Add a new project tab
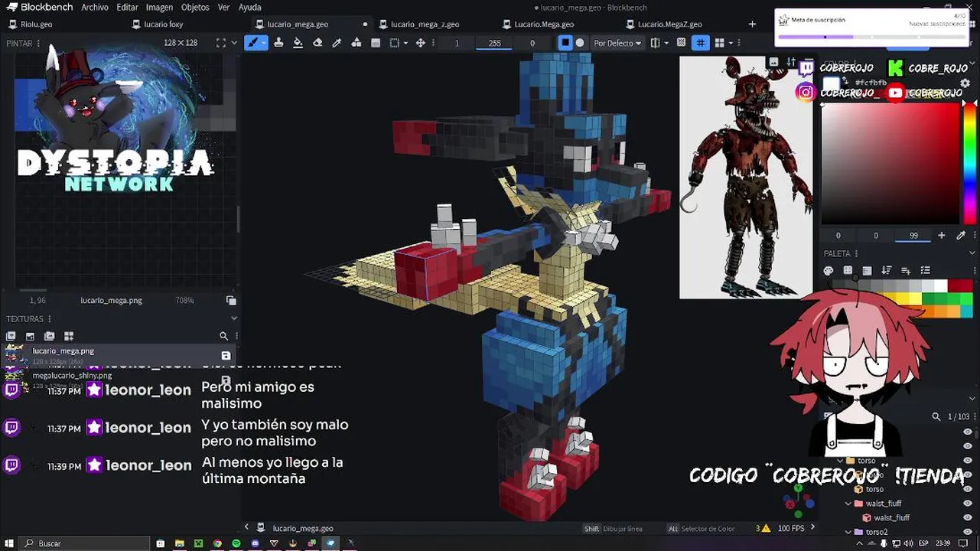This screenshot has height=551, width=980. pos(752,24)
